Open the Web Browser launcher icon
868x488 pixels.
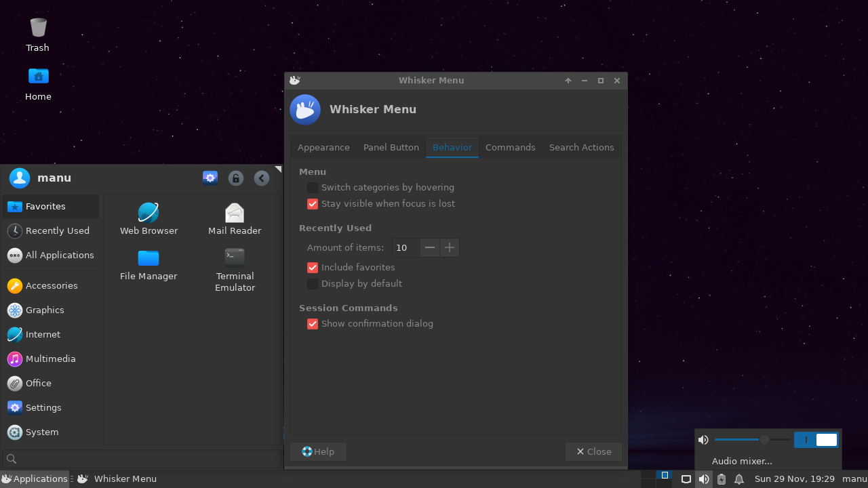click(x=149, y=213)
